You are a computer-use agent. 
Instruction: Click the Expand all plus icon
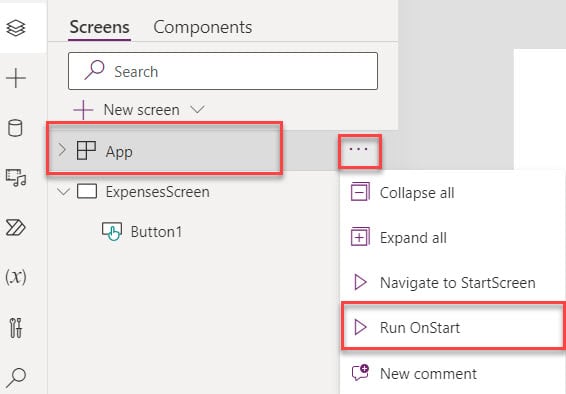pyautogui.click(x=360, y=237)
